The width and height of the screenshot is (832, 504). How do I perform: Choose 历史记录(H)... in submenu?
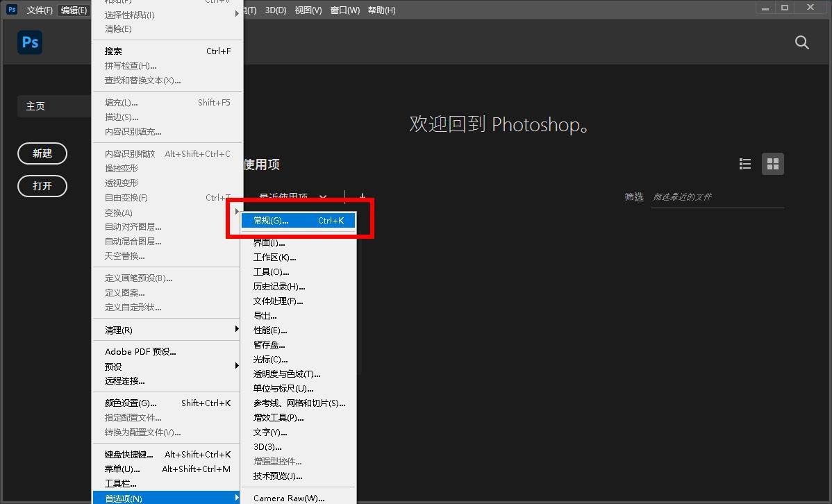(298, 287)
